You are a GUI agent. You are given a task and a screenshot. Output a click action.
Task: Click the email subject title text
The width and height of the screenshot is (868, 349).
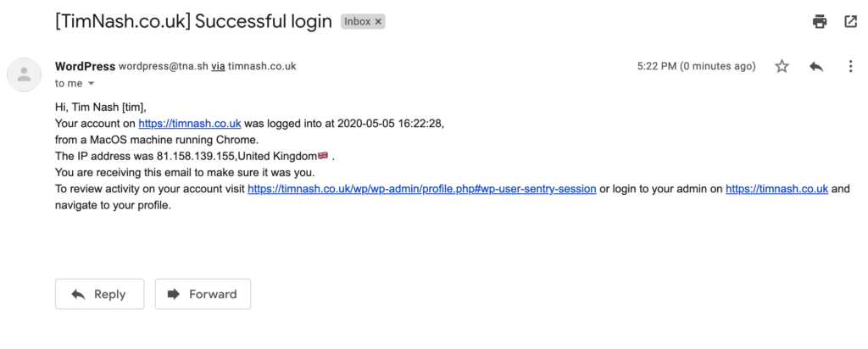click(194, 21)
